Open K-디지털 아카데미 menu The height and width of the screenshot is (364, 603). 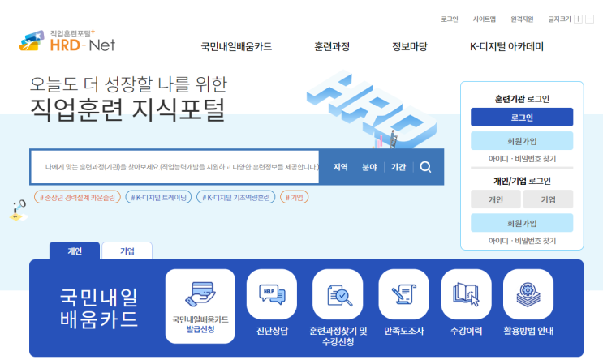tap(506, 46)
